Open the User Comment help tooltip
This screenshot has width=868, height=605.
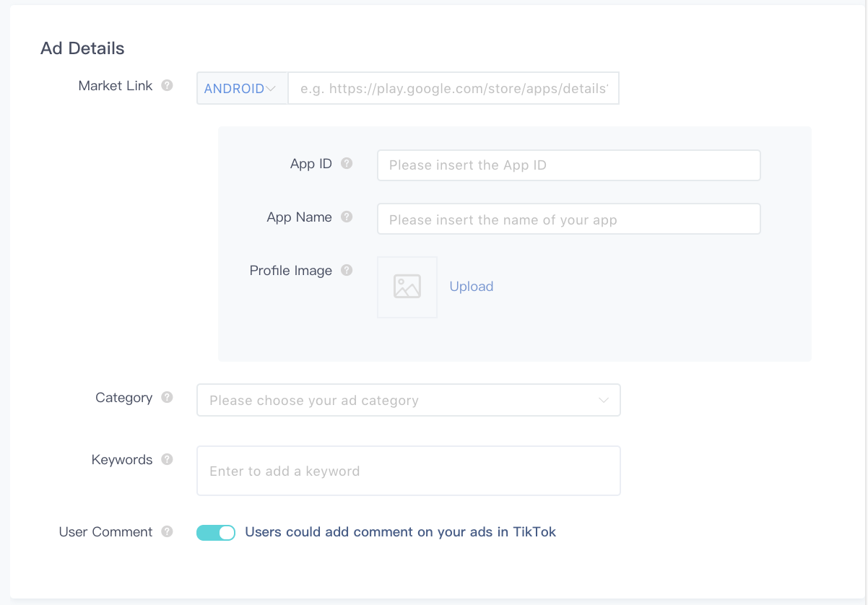coord(167,531)
